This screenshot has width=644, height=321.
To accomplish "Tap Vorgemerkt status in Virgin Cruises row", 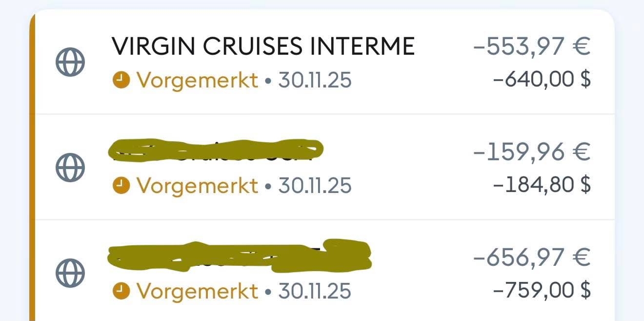I will (x=197, y=80).
